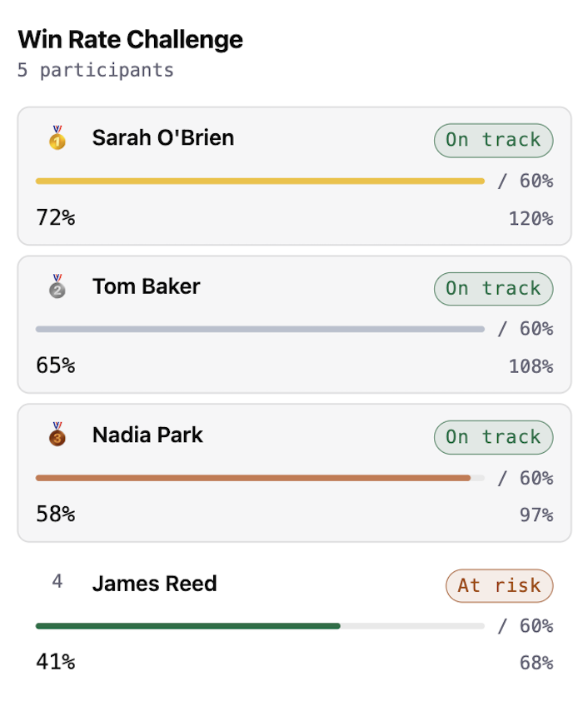The width and height of the screenshot is (588, 716).
Task: Click Tom Baker's On track badge
Action: (x=493, y=288)
